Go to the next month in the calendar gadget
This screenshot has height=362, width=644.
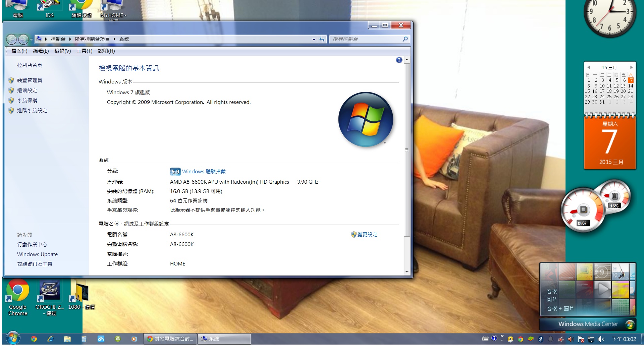631,67
